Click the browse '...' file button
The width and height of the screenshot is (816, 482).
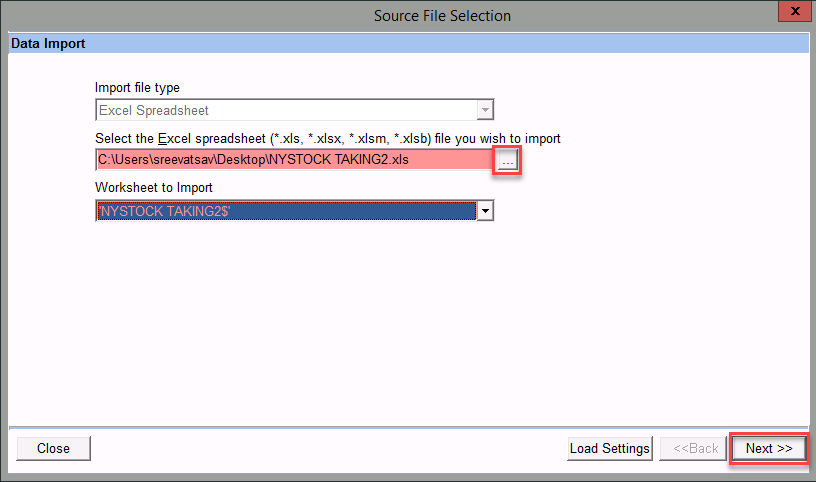click(x=508, y=161)
